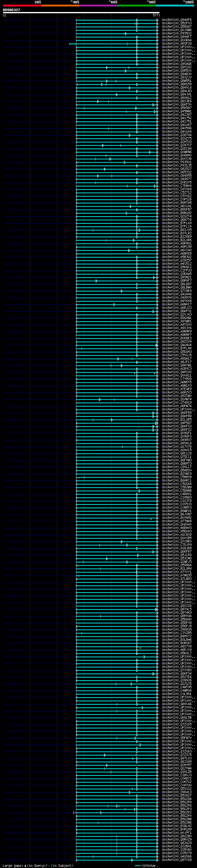Select label UniRef100_Q17076

coord(177,446)
